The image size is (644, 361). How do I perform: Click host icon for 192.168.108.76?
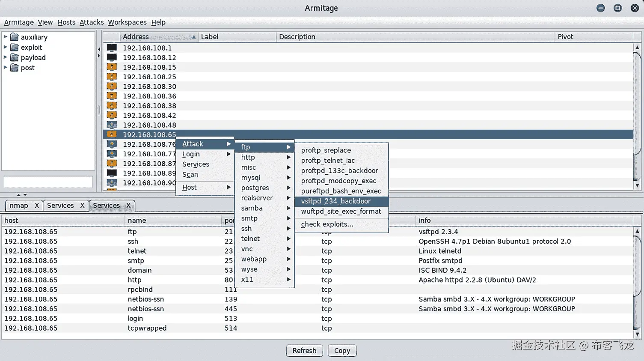point(112,144)
